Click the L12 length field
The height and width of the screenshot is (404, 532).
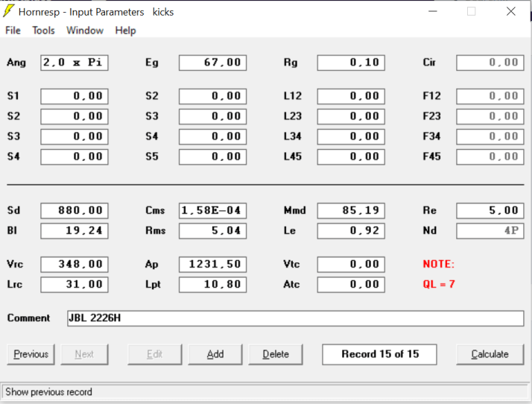(351, 96)
